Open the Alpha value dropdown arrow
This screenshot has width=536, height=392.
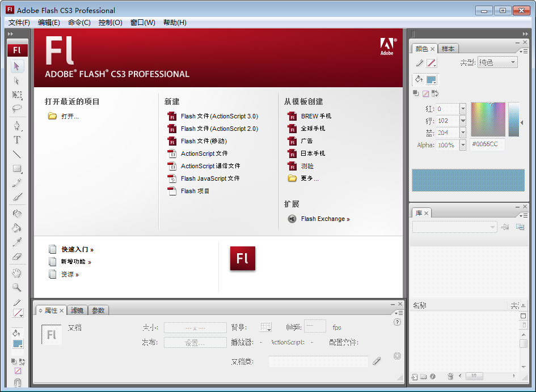(x=463, y=145)
